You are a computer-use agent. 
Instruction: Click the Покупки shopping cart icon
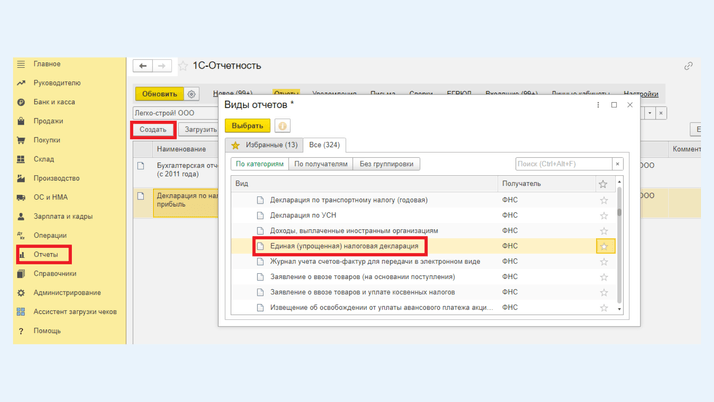21,140
